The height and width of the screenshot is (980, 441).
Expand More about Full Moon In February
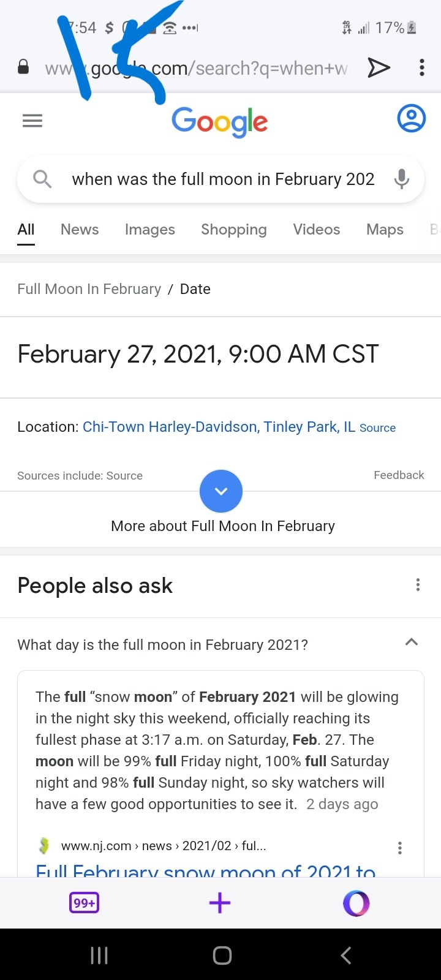pyautogui.click(x=221, y=491)
